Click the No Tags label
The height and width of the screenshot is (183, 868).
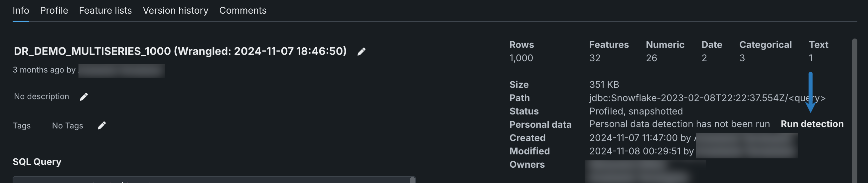click(x=68, y=126)
